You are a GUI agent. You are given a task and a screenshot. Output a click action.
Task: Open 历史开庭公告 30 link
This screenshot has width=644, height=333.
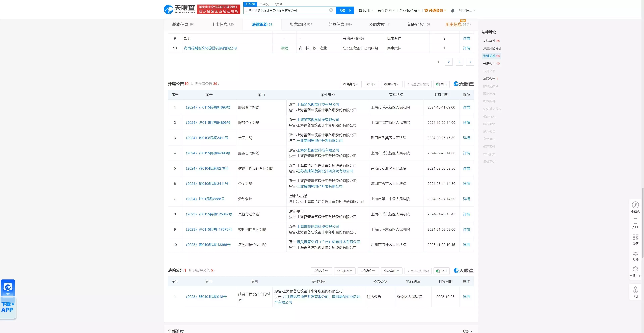tap(205, 84)
